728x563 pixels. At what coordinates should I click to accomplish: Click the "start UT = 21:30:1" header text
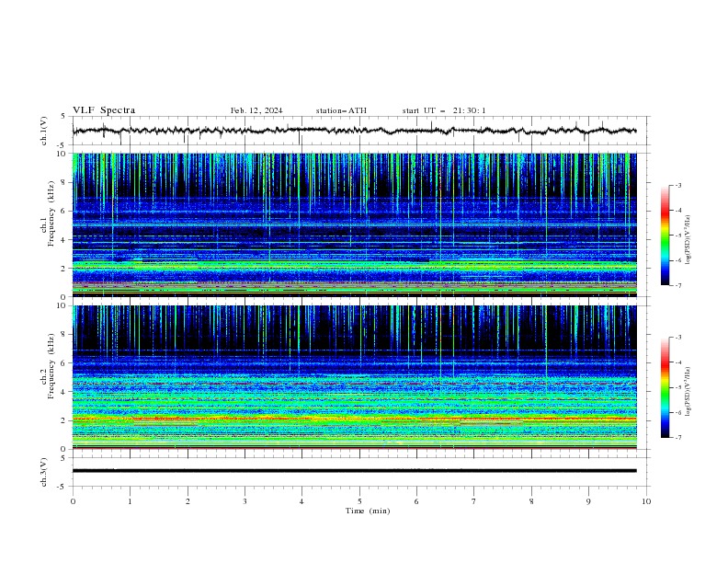pos(444,110)
